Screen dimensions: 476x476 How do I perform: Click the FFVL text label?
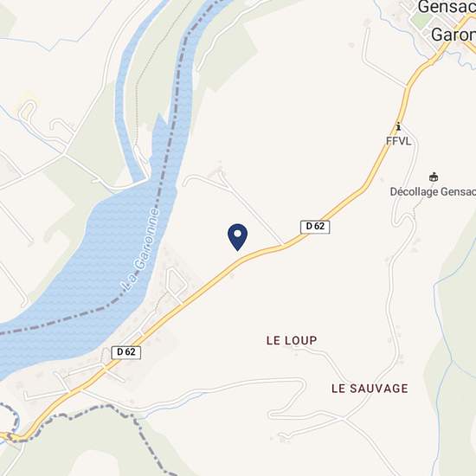pos(399,141)
